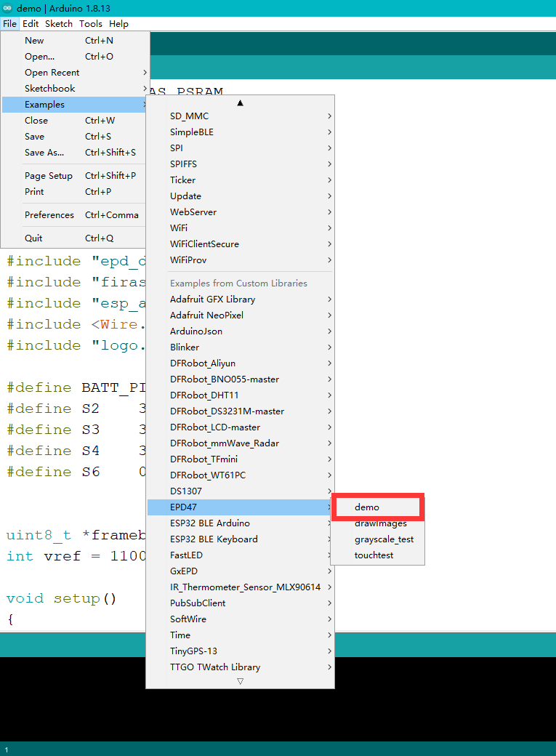Choose New from the File menu
Viewport: 556px width, 756px height.
click(x=75, y=41)
